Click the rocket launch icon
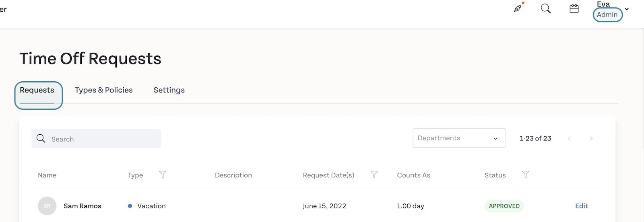644x222 pixels. pyautogui.click(x=518, y=8)
